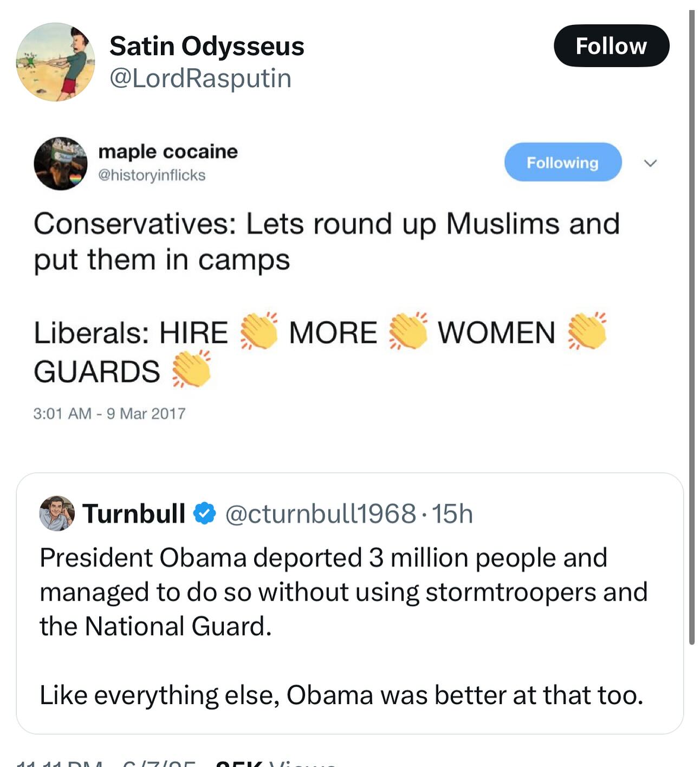Viewport: 700px width, 767px height.
Task: Click the maple cocaine display name
Action: click(168, 152)
